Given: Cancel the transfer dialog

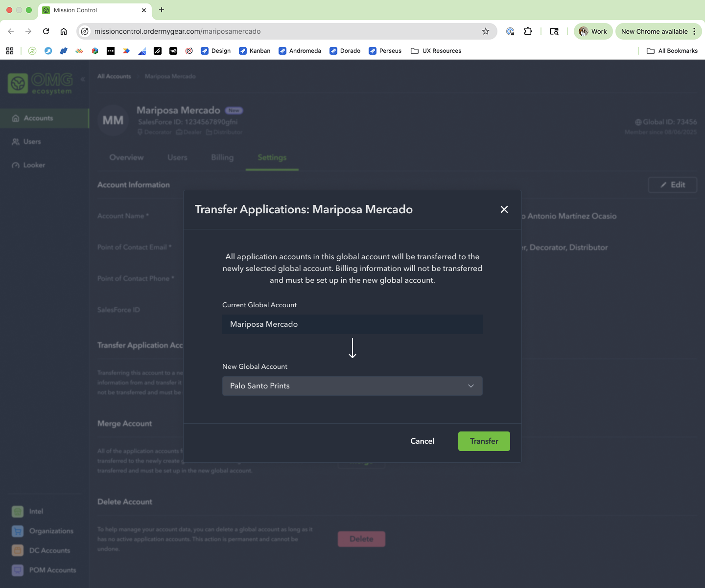Looking at the screenshot, I should tap(423, 441).
